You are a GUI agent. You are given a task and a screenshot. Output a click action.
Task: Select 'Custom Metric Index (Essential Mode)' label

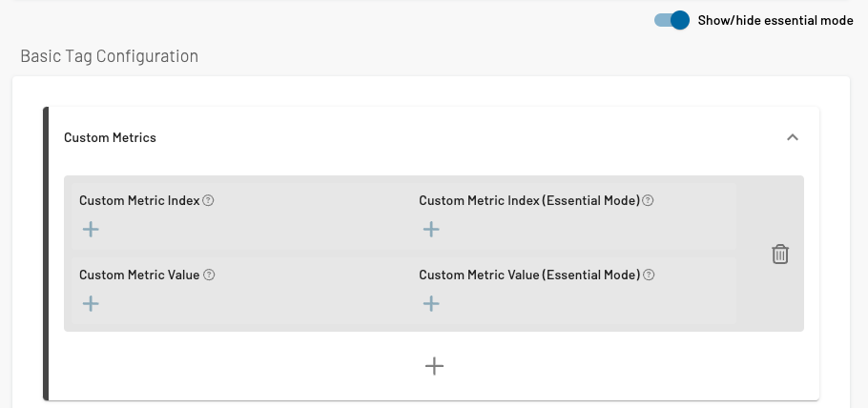tap(528, 201)
